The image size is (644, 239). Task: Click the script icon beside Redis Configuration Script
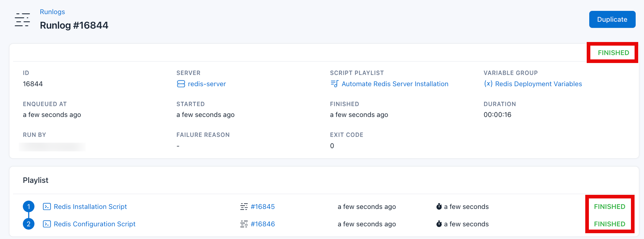click(x=47, y=224)
